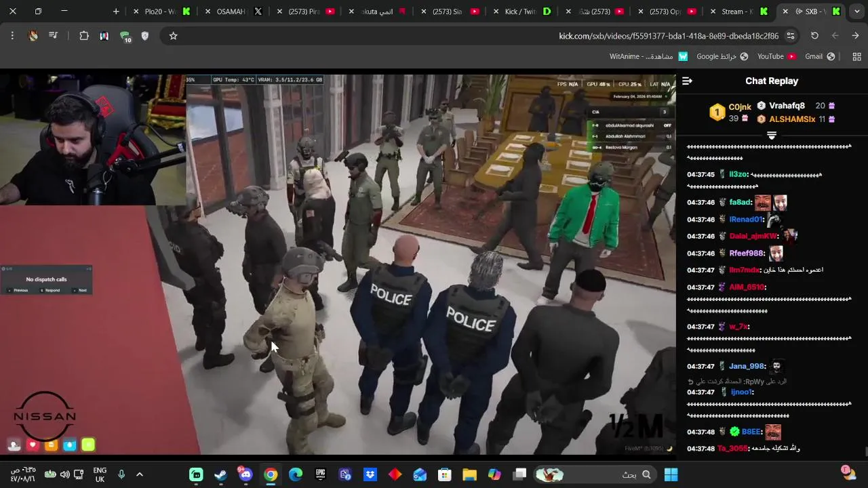Screen dimensions: 868x488
Task: Open Steam from the taskbar
Action: 221,474
